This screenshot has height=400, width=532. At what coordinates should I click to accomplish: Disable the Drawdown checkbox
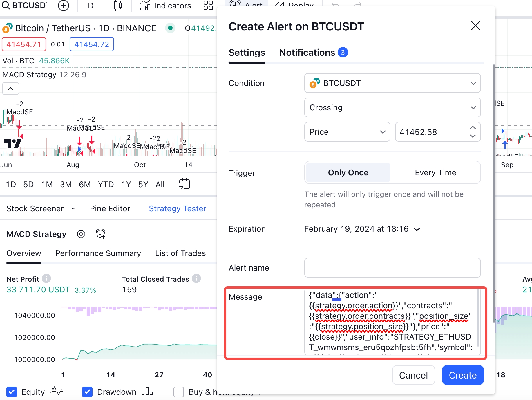click(87, 392)
